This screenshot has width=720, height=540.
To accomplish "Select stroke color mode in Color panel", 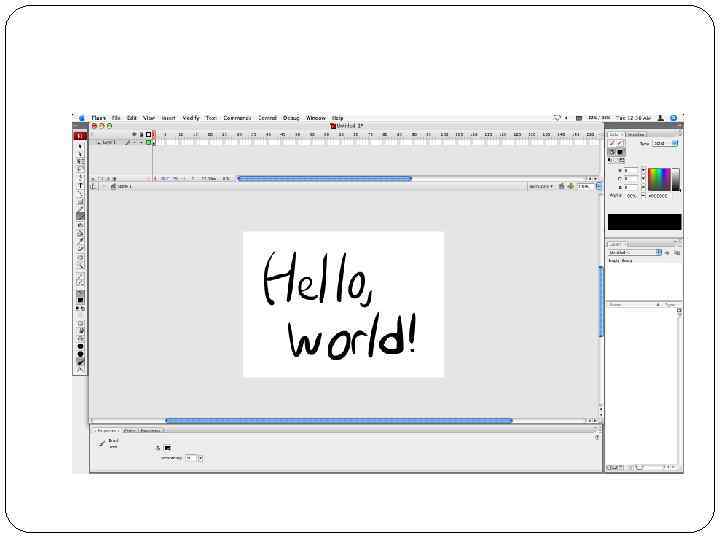I will tap(612, 144).
